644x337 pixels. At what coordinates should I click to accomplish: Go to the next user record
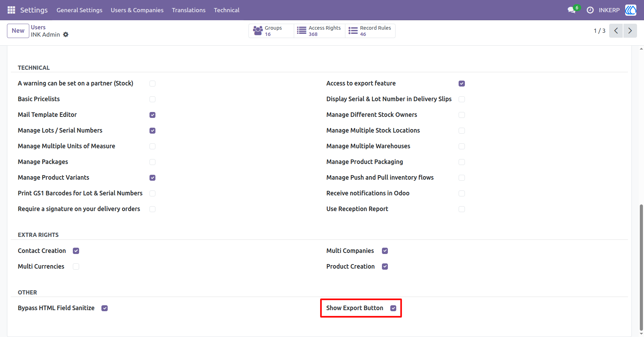pos(630,31)
